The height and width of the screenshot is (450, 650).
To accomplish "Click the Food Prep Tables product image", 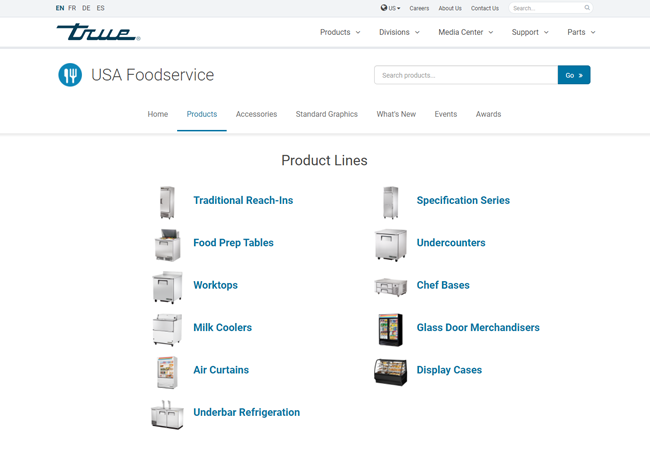I will pos(167,245).
